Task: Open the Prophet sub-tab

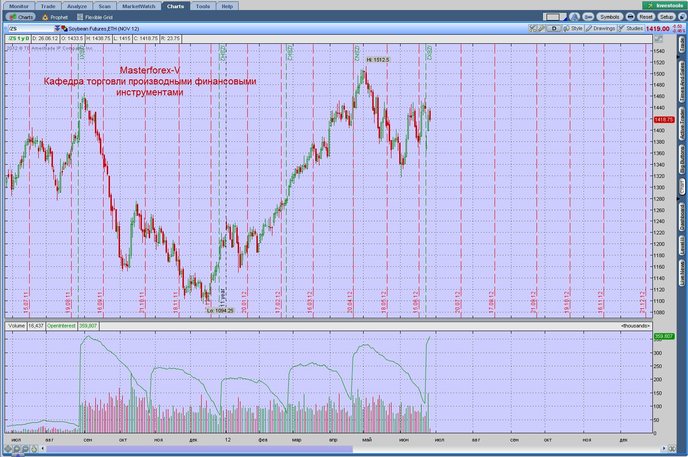Action: click(55, 17)
